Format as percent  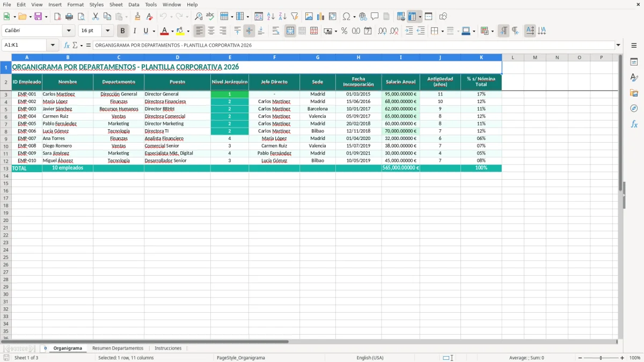point(344,31)
